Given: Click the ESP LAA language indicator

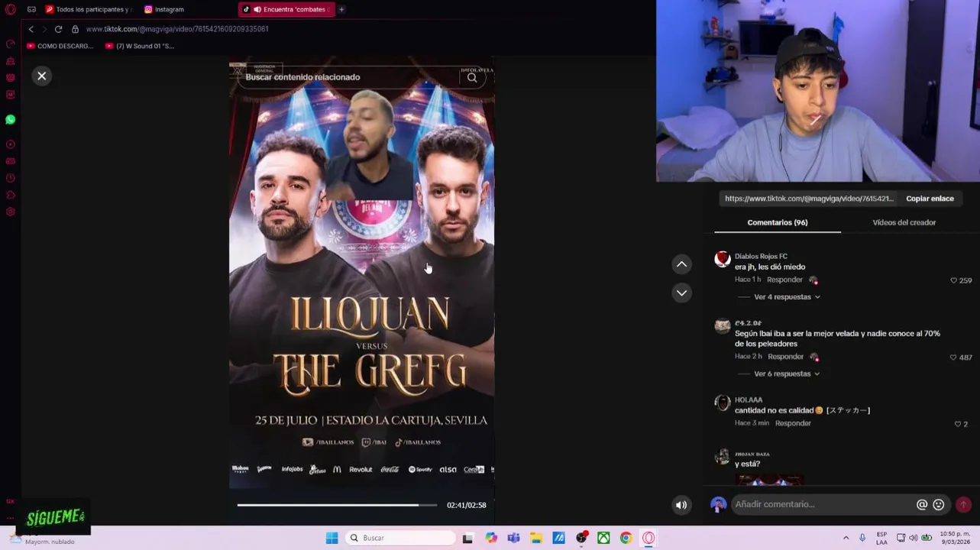Looking at the screenshot, I should click(881, 538).
